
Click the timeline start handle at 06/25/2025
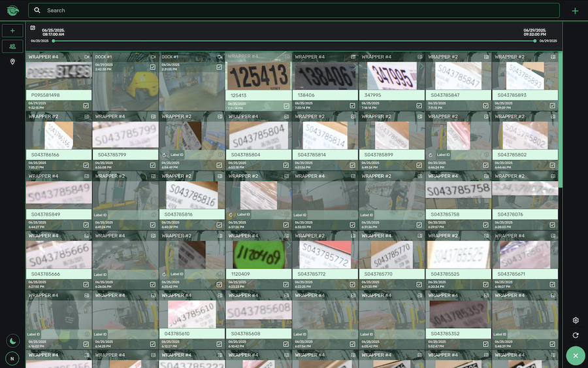click(x=54, y=41)
